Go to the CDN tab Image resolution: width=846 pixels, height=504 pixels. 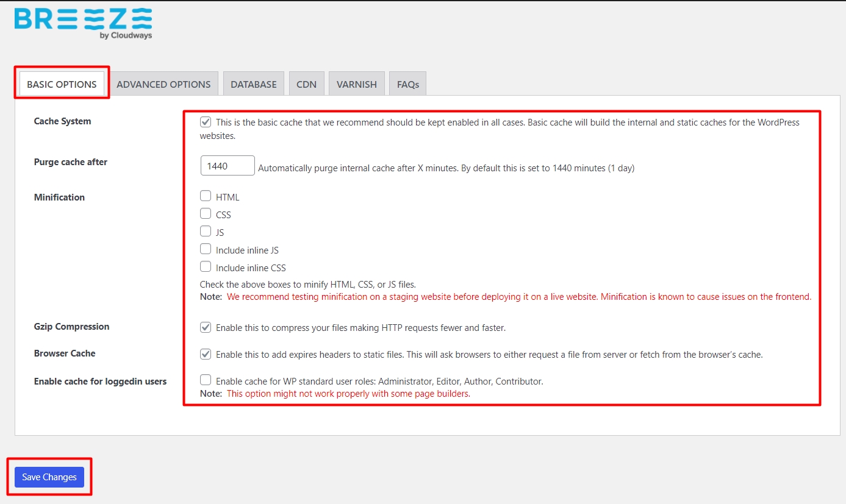tap(306, 84)
